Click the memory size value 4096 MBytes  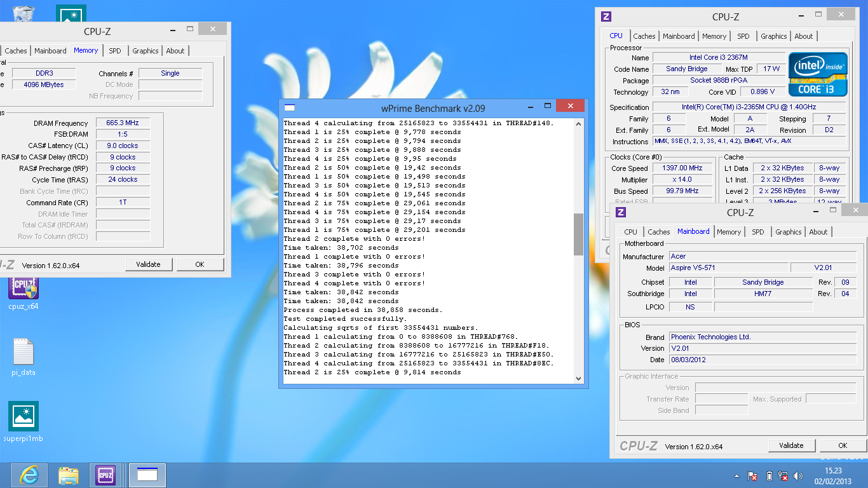(43, 85)
